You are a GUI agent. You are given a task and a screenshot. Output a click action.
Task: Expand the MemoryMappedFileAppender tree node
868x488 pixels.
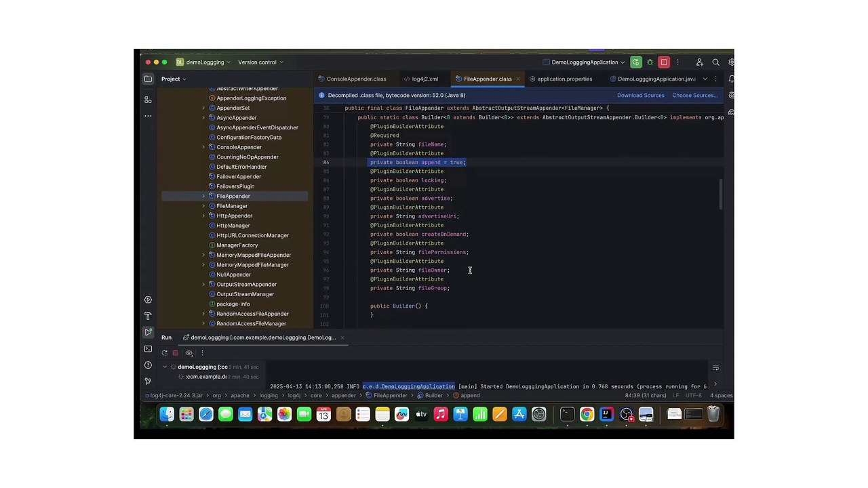click(x=203, y=255)
